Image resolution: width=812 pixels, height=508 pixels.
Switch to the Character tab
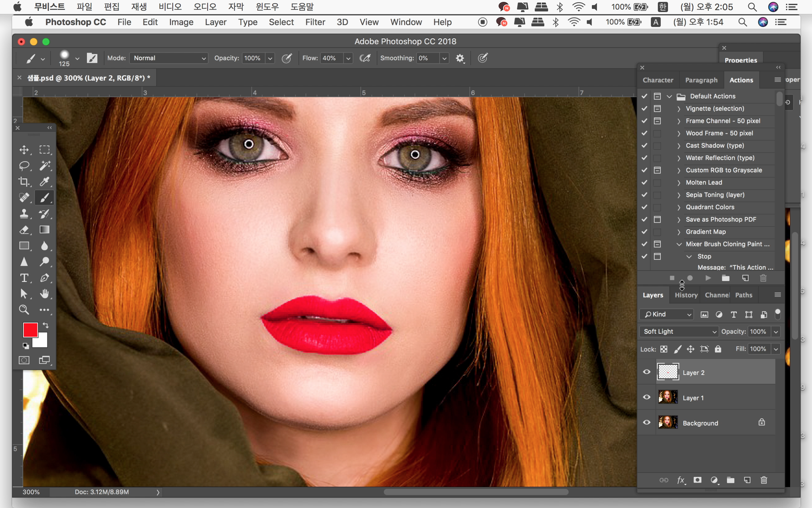[x=658, y=80]
